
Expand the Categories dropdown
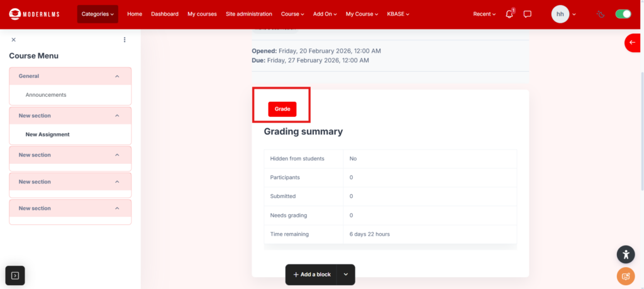(x=97, y=14)
